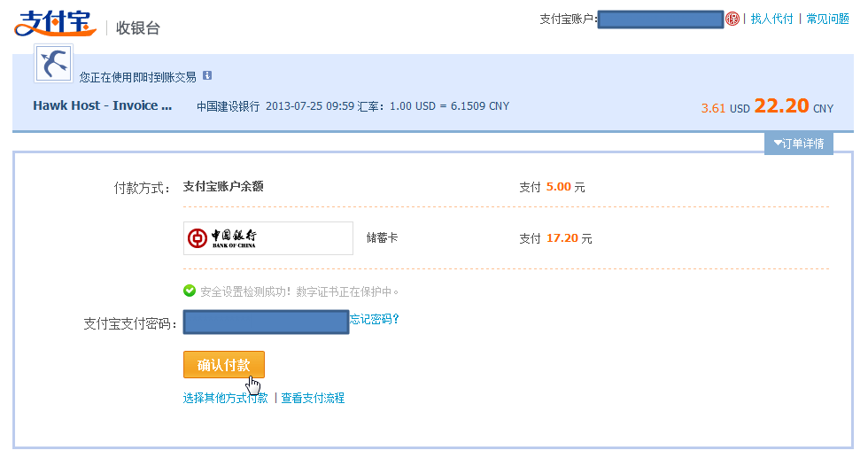Click the 安全设置检测成功 status message
This screenshot has width=868, height=466.
[x=299, y=291]
